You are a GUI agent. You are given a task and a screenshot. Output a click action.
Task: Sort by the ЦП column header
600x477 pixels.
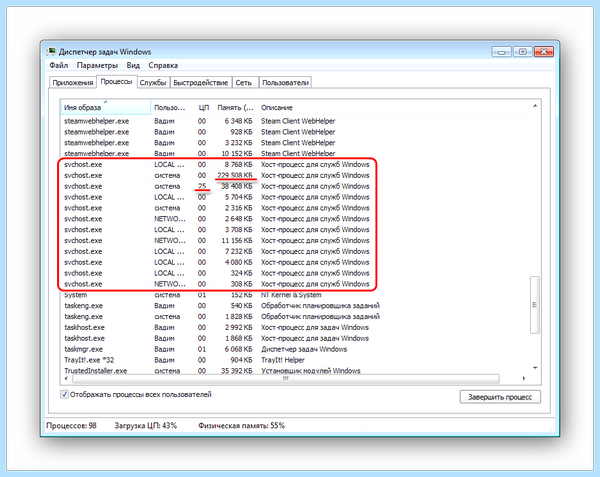click(x=204, y=107)
